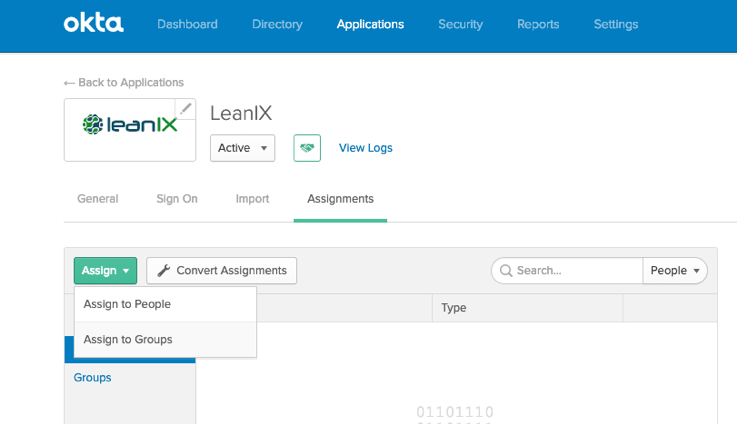Switch to the Sign On tab
Screen dimensions: 737x424
pos(177,199)
